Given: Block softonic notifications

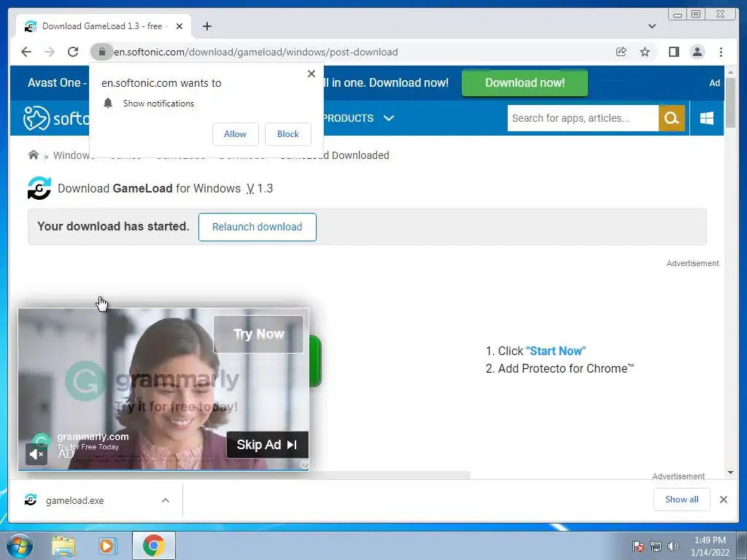Looking at the screenshot, I should click(288, 134).
